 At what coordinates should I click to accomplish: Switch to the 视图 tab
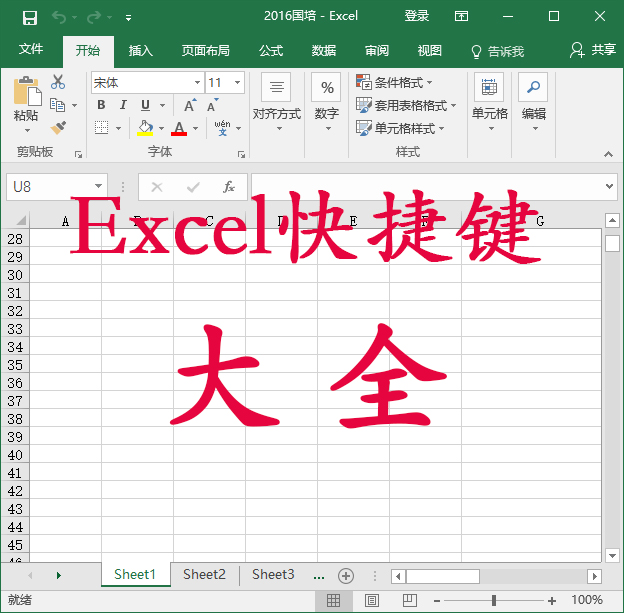pyautogui.click(x=429, y=51)
